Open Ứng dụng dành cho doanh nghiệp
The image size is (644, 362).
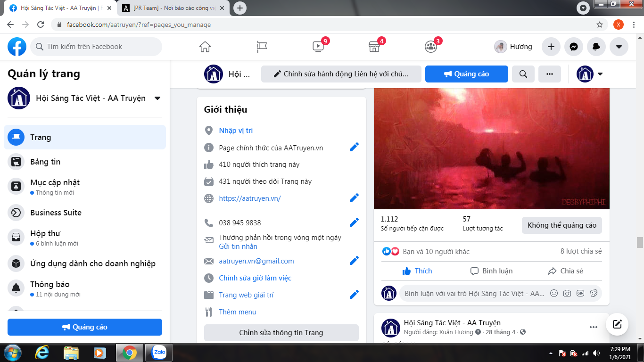point(85,263)
